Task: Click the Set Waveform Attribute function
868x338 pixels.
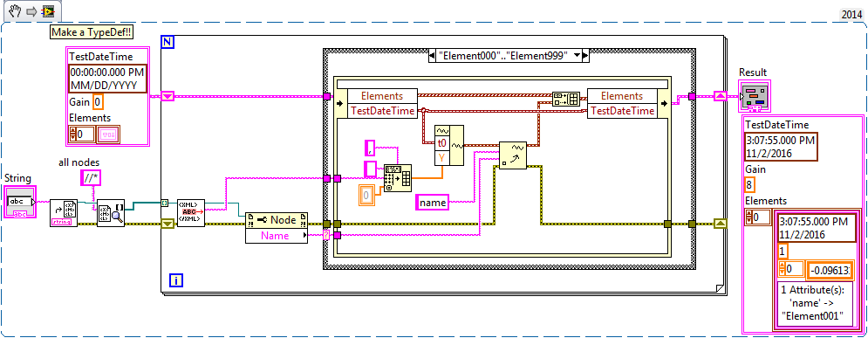Action: [513, 155]
